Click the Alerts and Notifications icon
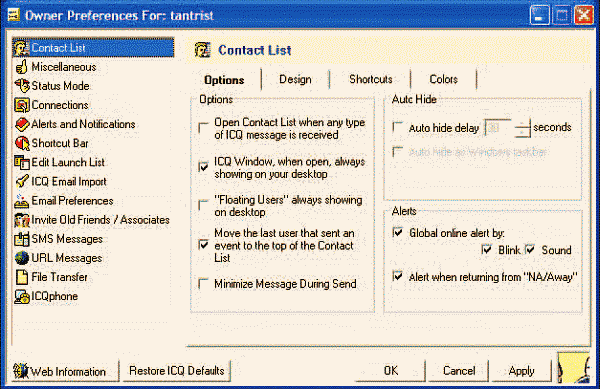The height and width of the screenshot is (389, 600). point(22,124)
